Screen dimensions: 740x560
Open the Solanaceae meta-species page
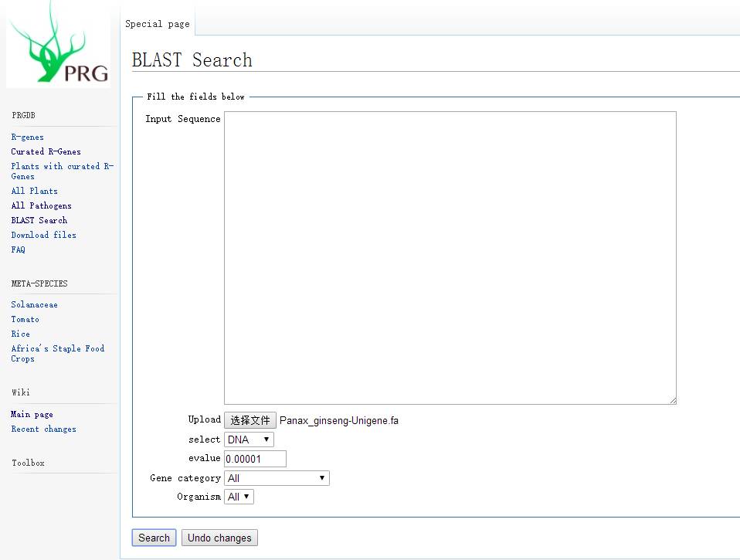[34, 304]
